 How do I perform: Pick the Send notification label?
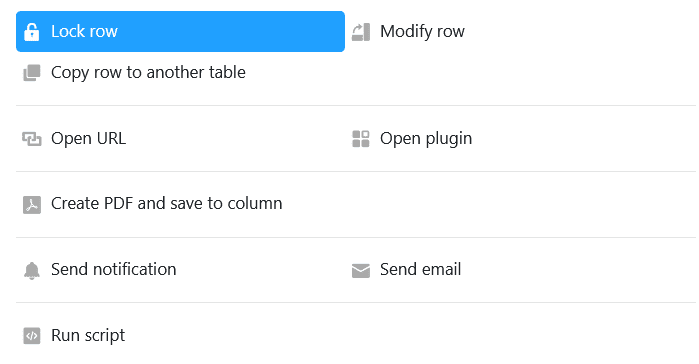(x=114, y=270)
